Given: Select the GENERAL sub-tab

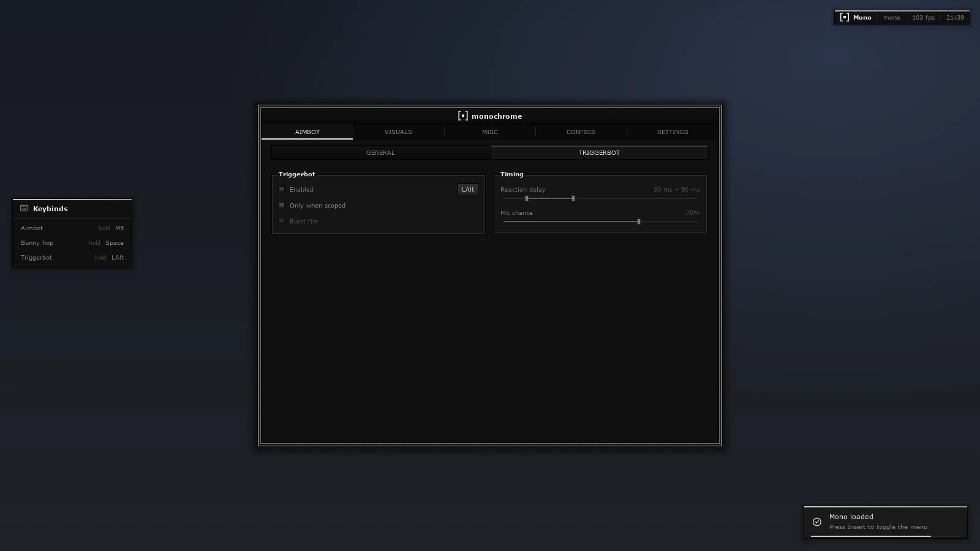Looking at the screenshot, I should (380, 152).
